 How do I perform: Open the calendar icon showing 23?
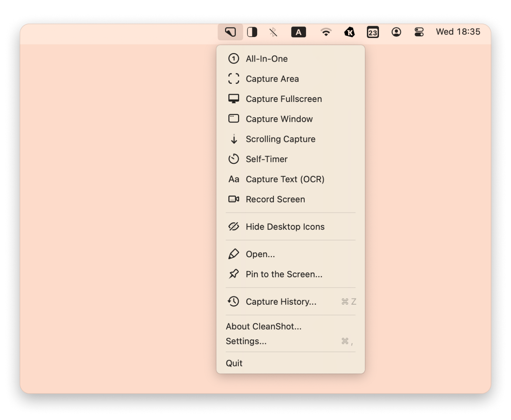click(x=373, y=32)
